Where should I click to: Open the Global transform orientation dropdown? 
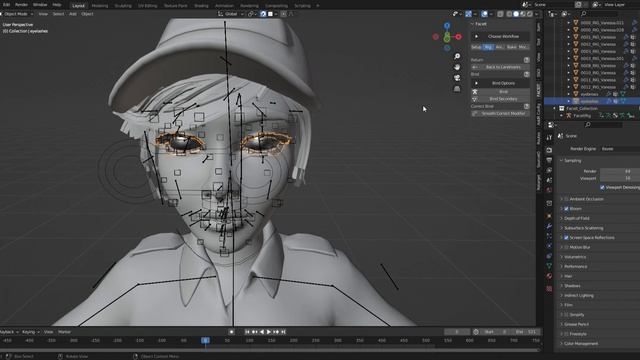point(231,14)
